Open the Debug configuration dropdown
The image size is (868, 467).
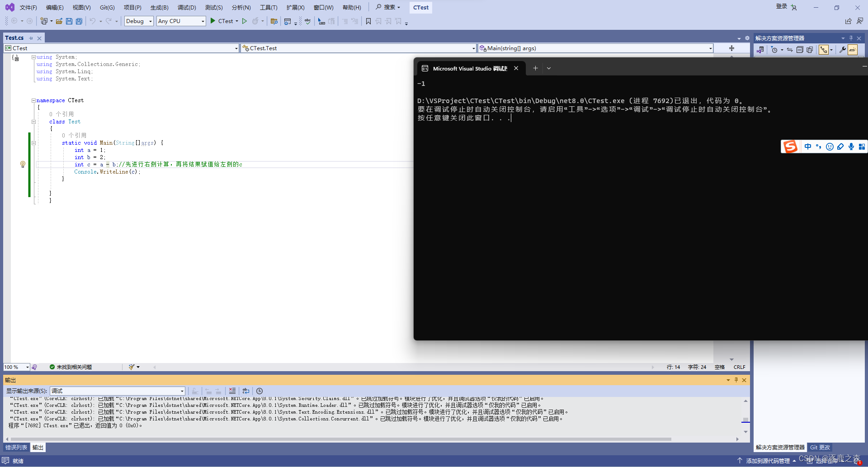coord(139,21)
